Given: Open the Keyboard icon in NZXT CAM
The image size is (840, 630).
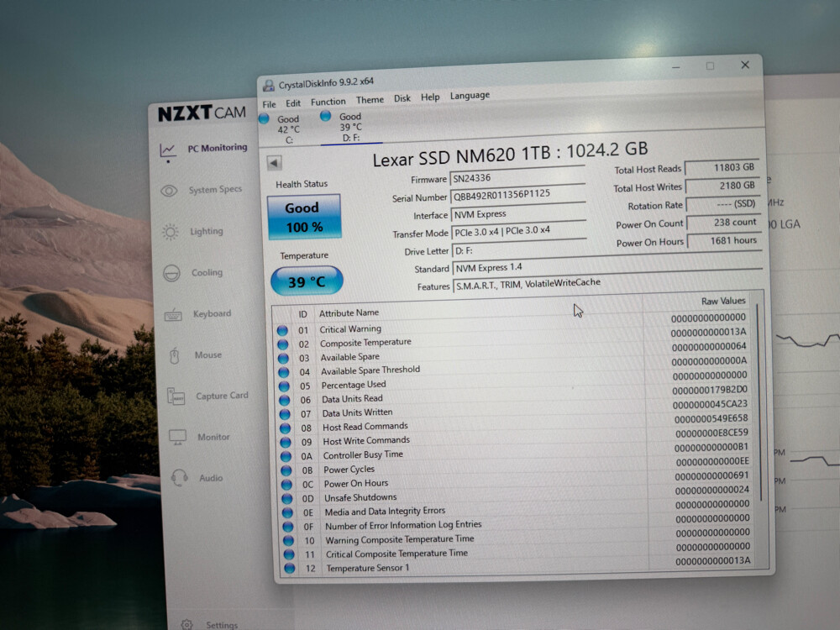Looking at the screenshot, I should [x=173, y=315].
